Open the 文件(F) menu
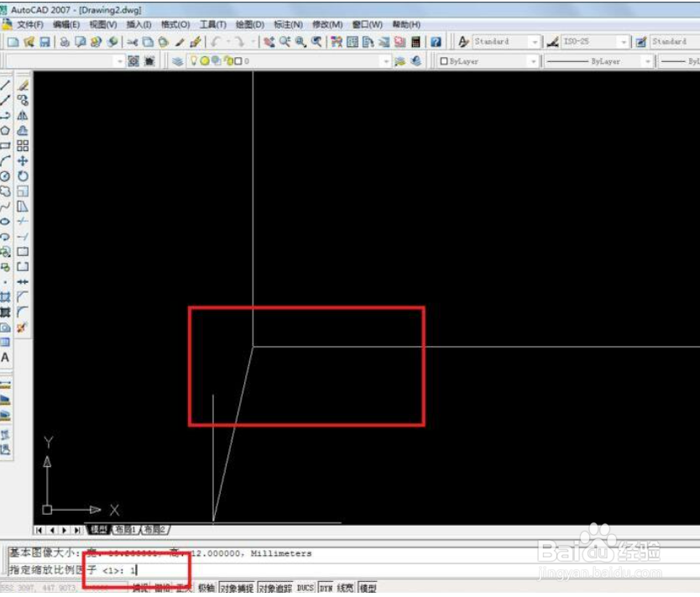700x597 pixels. click(30, 24)
